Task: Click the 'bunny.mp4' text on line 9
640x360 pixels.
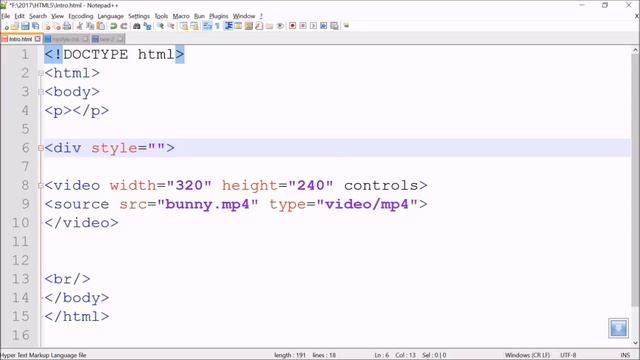Action: [207, 204]
